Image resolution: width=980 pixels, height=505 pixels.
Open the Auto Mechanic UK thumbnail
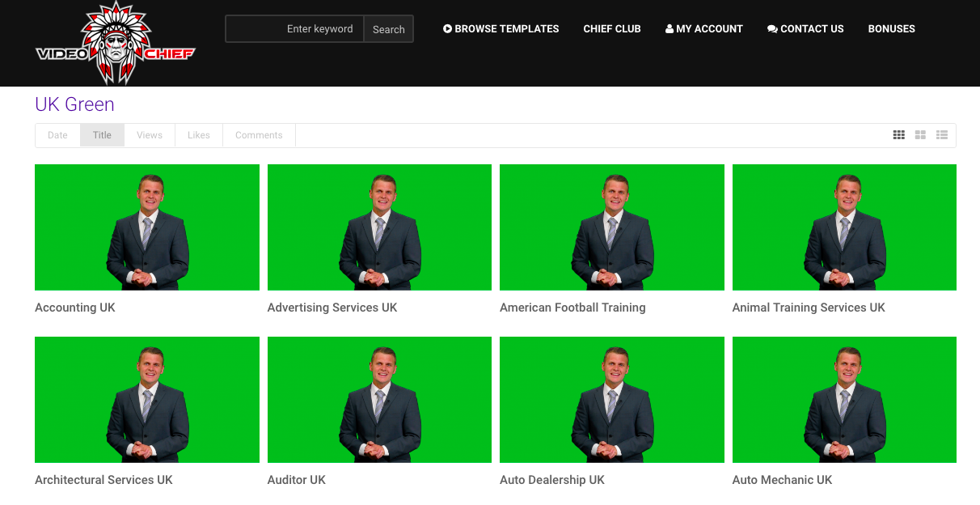coord(844,400)
